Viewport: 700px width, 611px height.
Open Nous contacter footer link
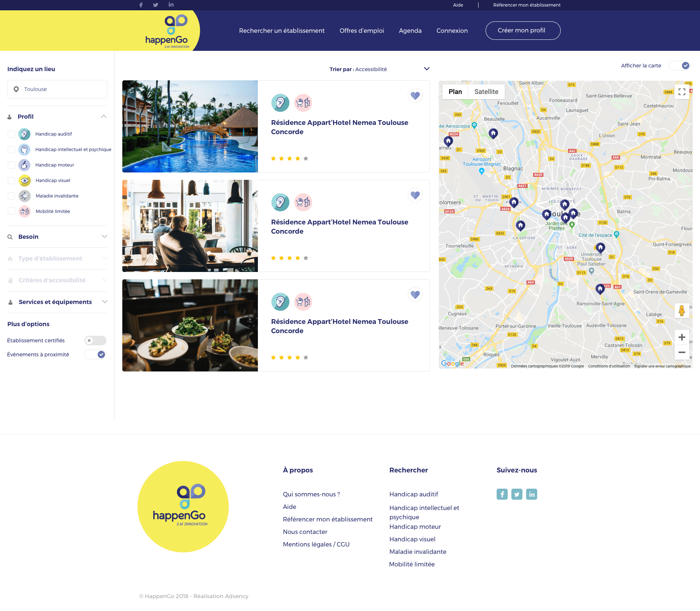point(305,532)
